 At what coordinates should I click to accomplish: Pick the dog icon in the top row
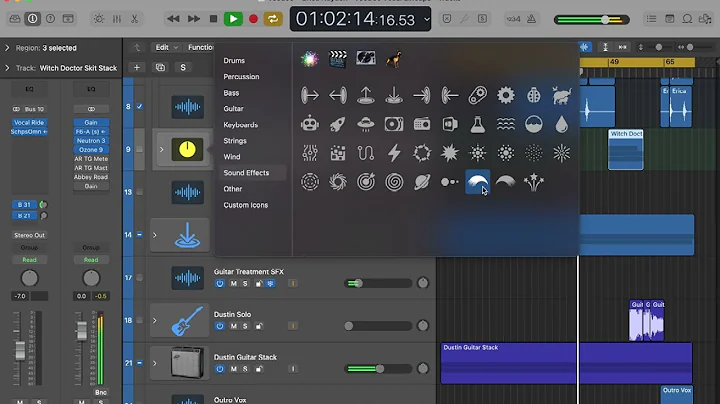coord(394,59)
